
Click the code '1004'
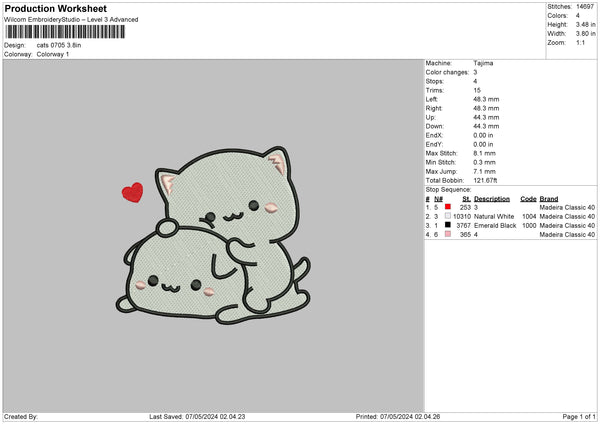click(x=529, y=216)
